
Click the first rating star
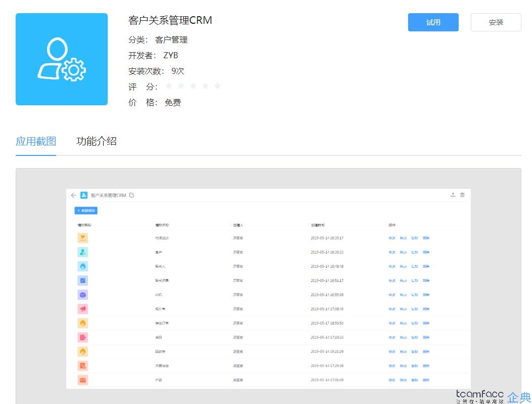[x=168, y=86]
